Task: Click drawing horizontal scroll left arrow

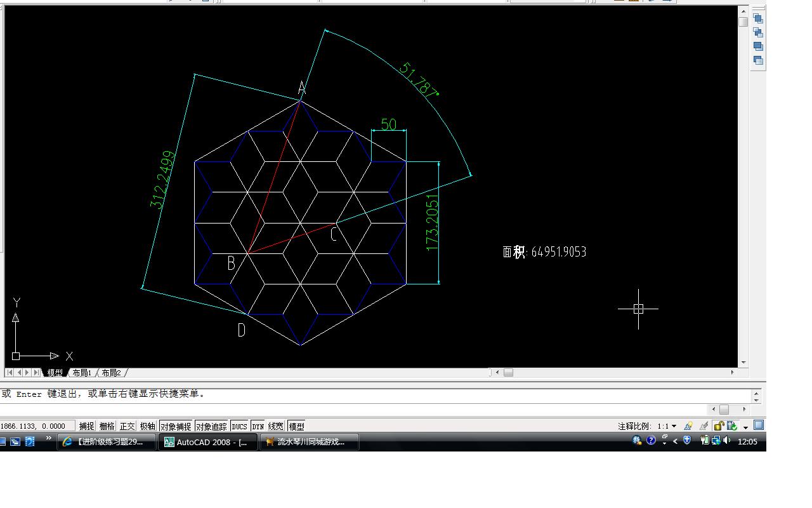Action: coord(497,373)
